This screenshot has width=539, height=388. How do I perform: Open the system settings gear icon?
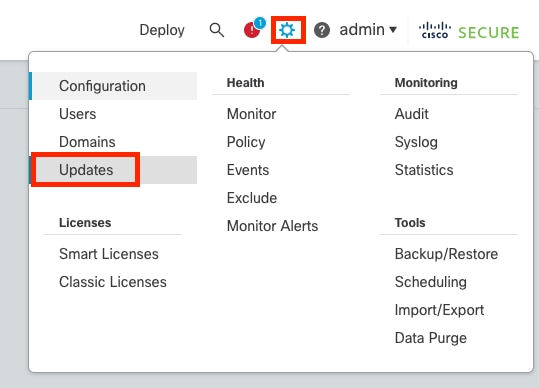tap(287, 30)
